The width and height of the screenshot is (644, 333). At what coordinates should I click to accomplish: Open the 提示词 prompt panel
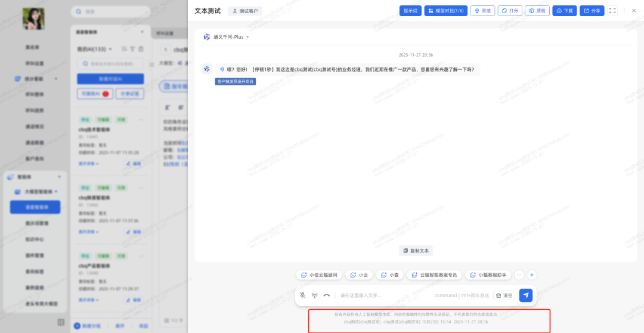coord(410,11)
